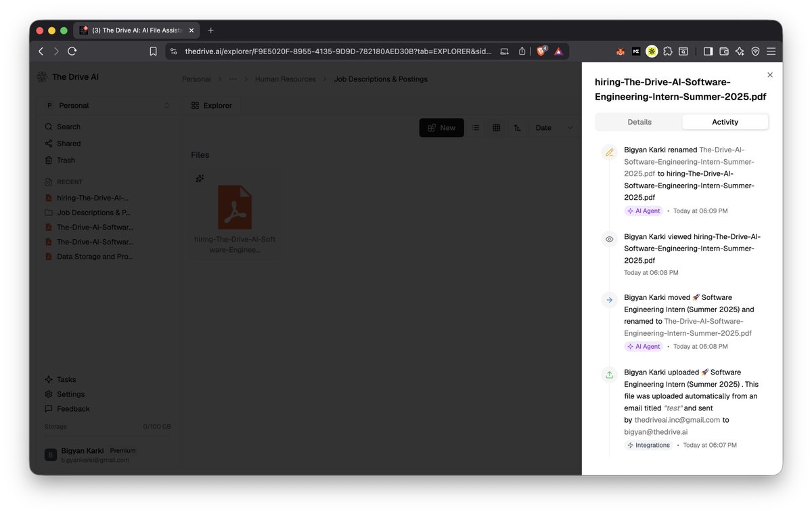Open Brave VPN shield icon
Screen dimensions: 812x514
(755, 51)
